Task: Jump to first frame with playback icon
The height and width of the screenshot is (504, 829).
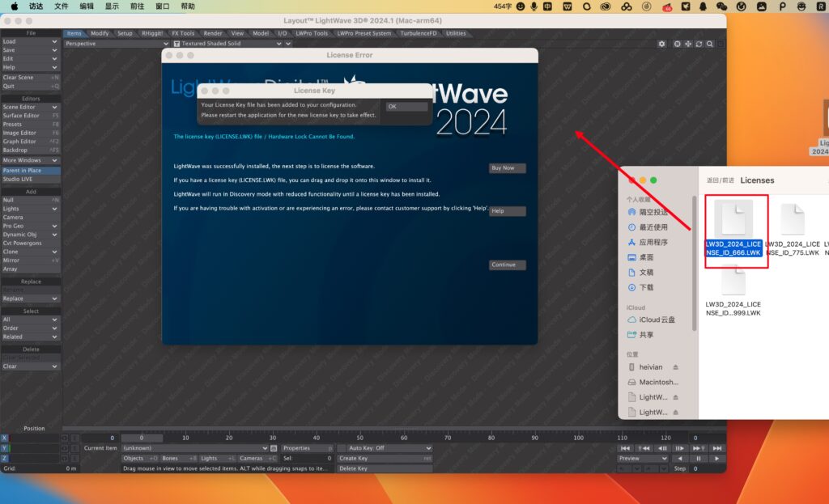Action: [625, 448]
